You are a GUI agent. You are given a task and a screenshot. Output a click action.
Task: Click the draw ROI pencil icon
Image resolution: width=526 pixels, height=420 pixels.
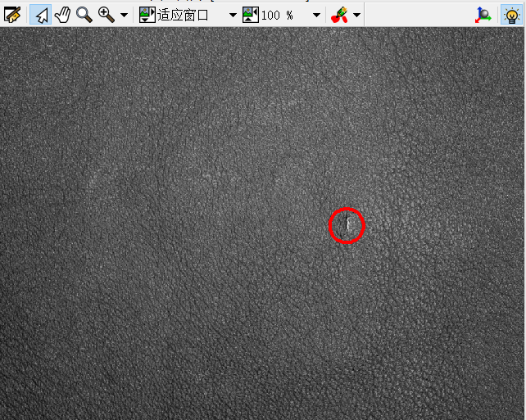339,15
